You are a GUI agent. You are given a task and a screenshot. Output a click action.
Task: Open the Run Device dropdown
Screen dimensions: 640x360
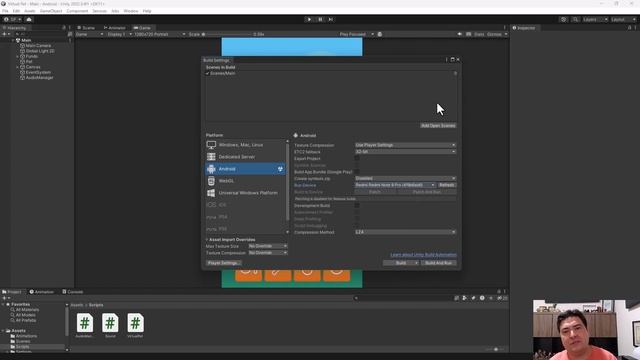click(395, 185)
